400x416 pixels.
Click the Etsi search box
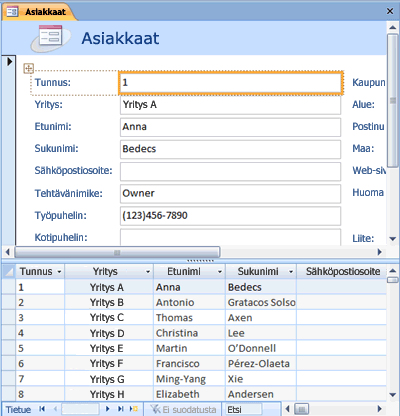tap(243, 409)
